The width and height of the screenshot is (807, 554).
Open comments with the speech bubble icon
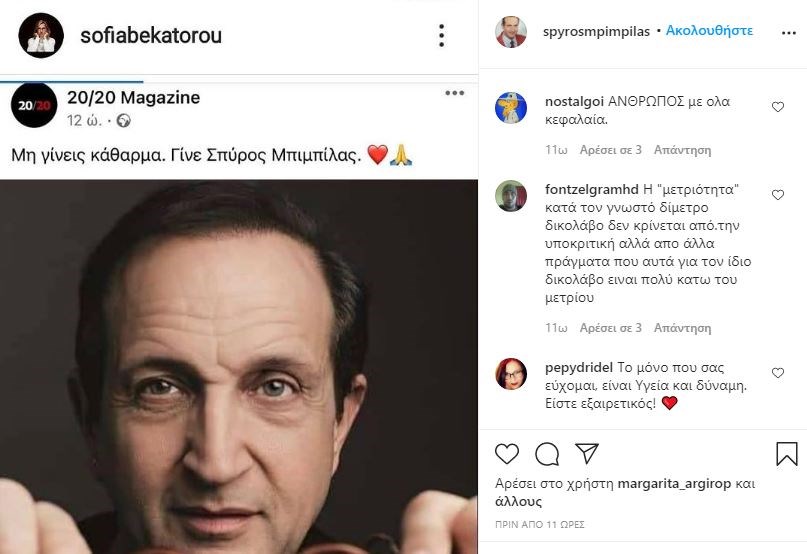click(546, 454)
